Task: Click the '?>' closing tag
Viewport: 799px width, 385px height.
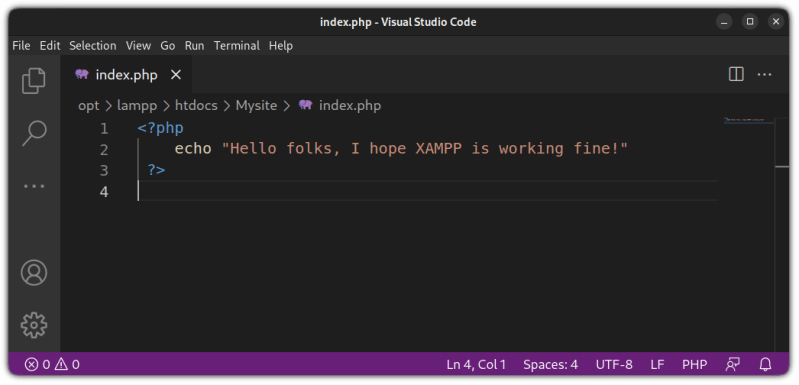Action: point(156,170)
